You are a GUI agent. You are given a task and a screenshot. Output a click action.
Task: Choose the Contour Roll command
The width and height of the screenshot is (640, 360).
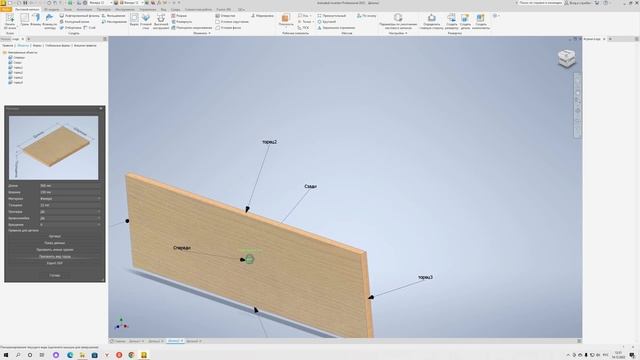click(75, 22)
